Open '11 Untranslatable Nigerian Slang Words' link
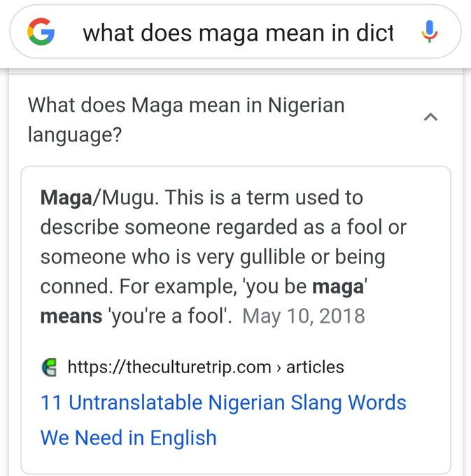This screenshot has width=471, height=476. tap(223, 402)
